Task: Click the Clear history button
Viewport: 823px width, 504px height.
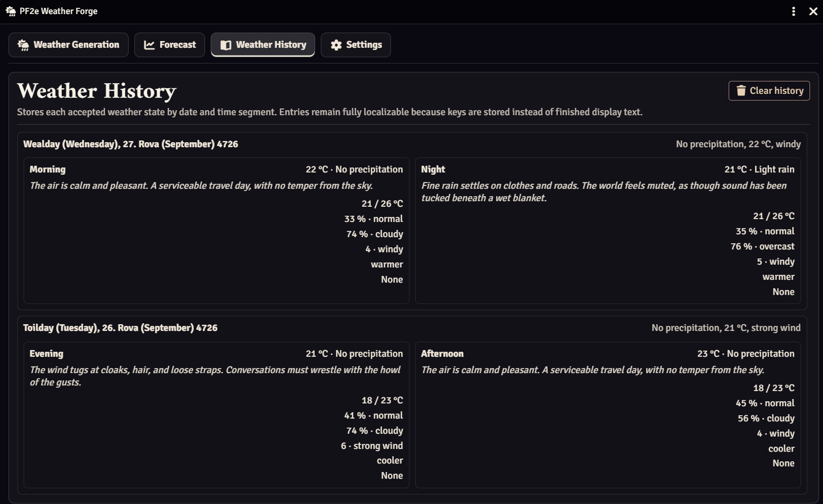Action: [769, 90]
